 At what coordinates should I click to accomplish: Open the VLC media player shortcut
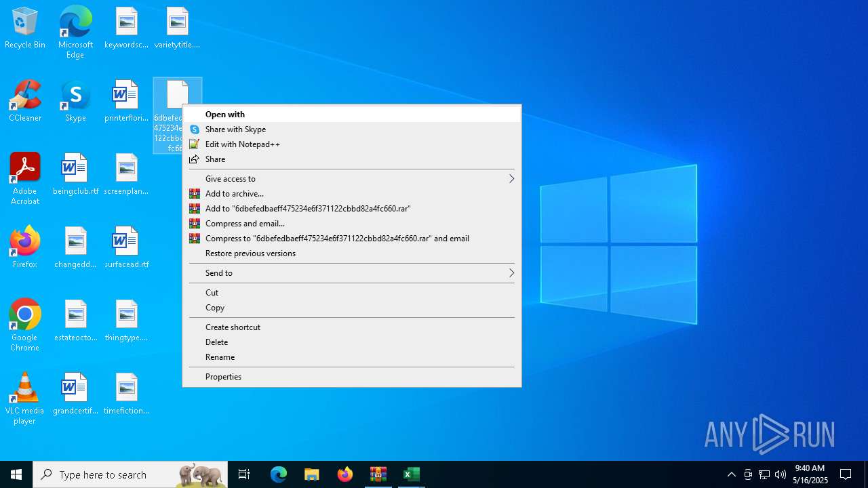(25, 399)
